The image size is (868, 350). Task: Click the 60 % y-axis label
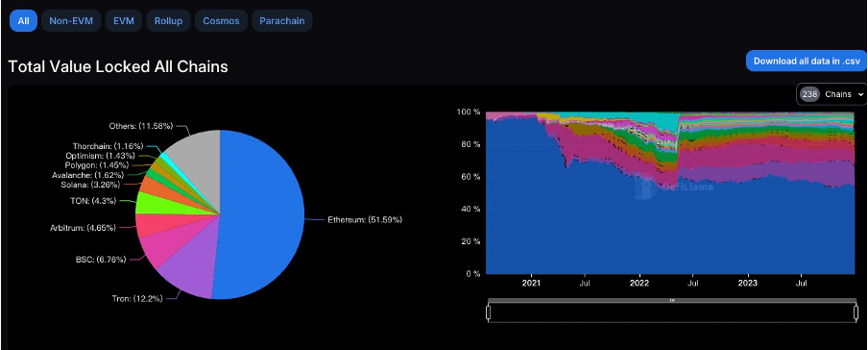coord(470,177)
